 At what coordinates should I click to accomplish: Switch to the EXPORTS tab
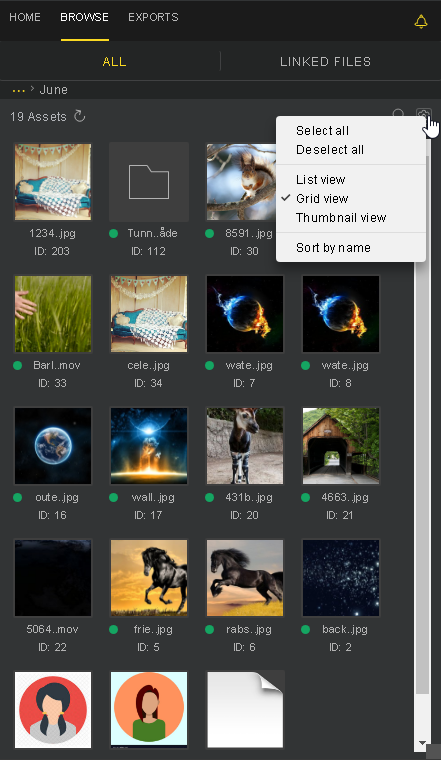pyautogui.click(x=153, y=17)
